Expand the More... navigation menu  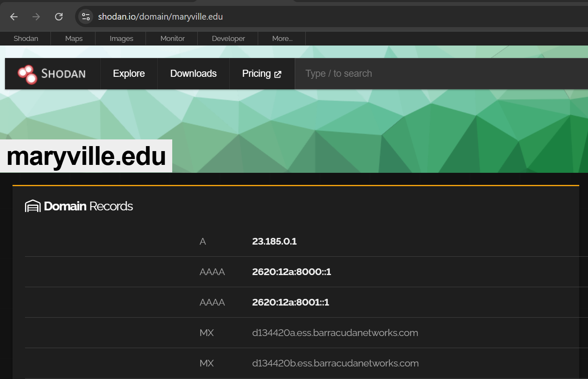click(x=282, y=38)
